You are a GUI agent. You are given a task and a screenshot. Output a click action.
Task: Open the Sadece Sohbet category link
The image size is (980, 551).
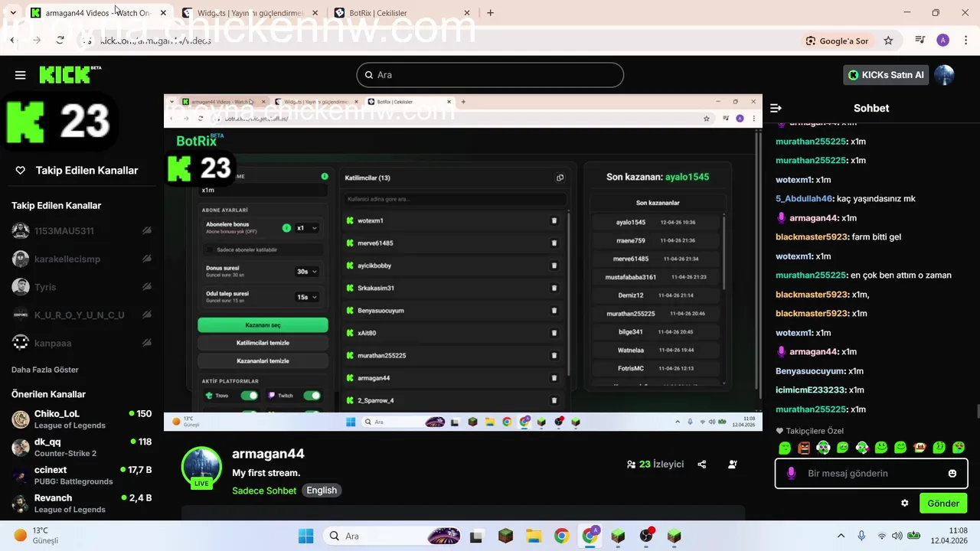tap(264, 491)
